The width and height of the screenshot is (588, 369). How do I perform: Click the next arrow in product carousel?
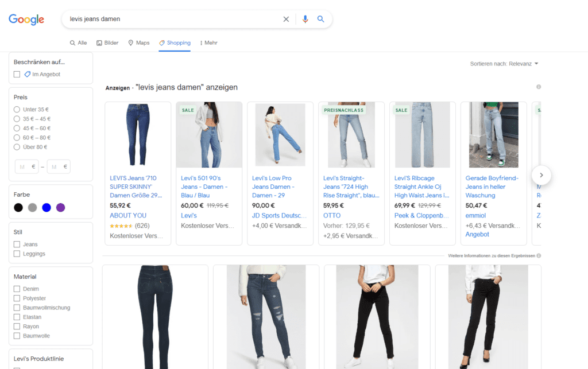[x=541, y=175]
